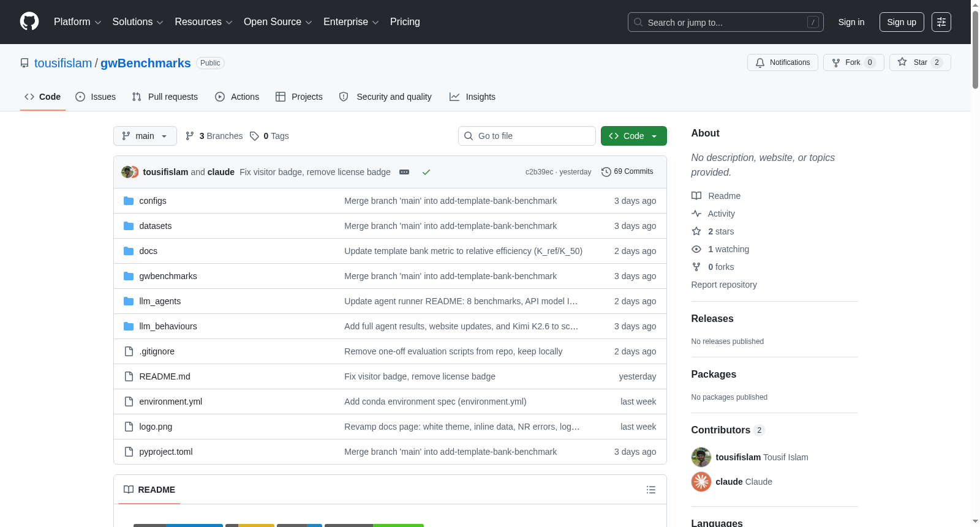Click the Sign in link
This screenshot has height=527, width=980.
coord(851,22)
